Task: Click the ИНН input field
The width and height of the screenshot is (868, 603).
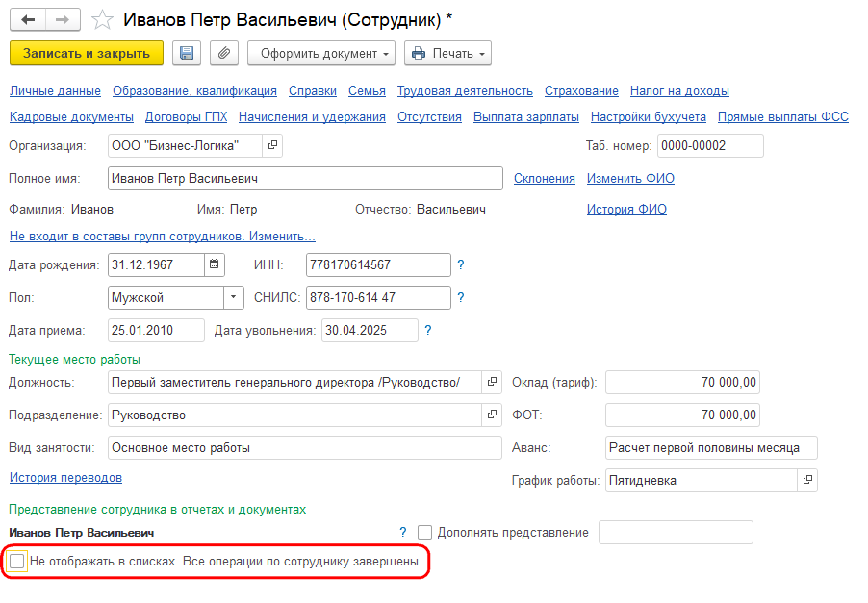Action: tap(378, 265)
